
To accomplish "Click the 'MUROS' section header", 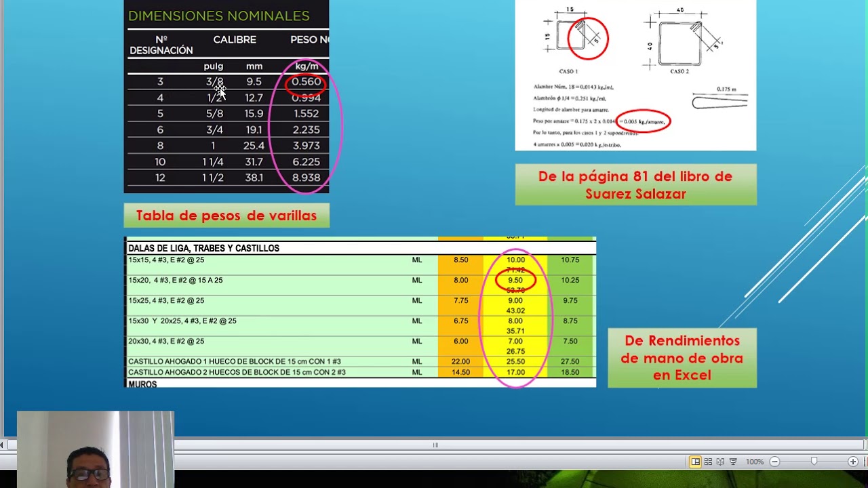I will 142,384.
